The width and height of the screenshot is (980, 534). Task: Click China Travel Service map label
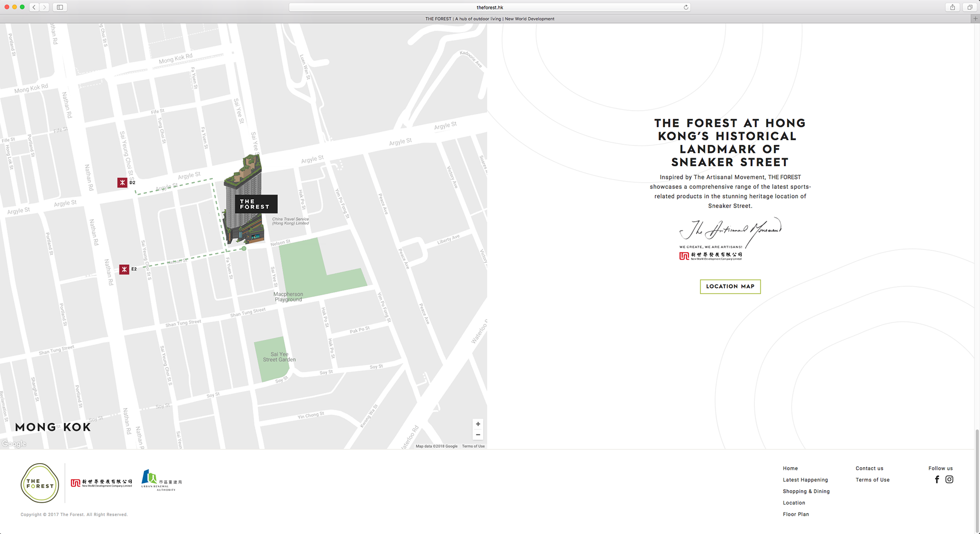click(290, 221)
